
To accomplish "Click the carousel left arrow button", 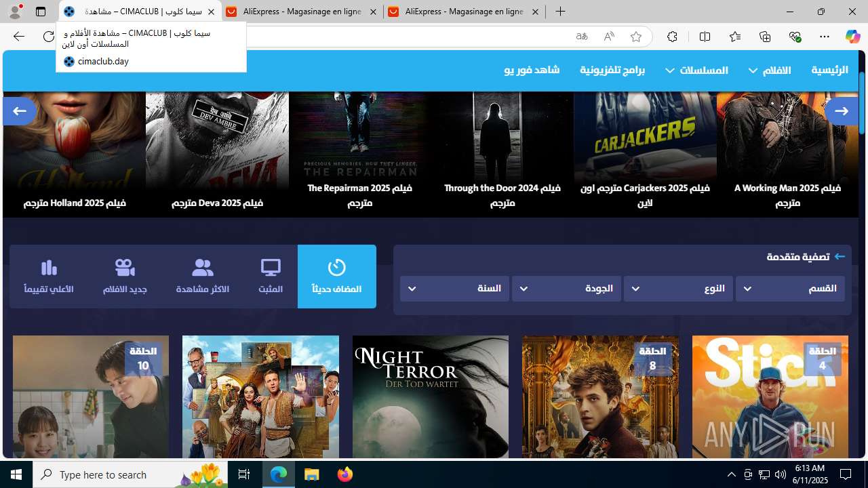I will coord(19,110).
